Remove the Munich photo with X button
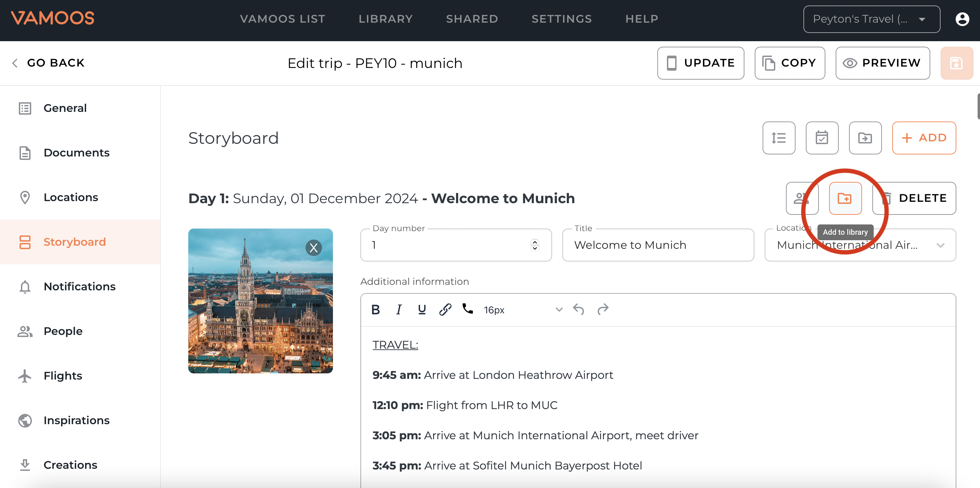The image size is (980, 488). (313, 248)
